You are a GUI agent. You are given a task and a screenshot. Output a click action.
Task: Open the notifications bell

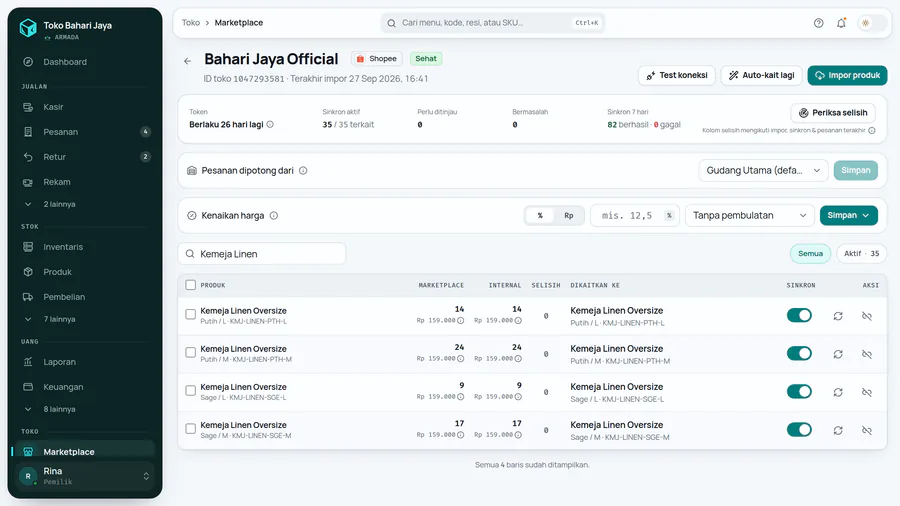841,23
